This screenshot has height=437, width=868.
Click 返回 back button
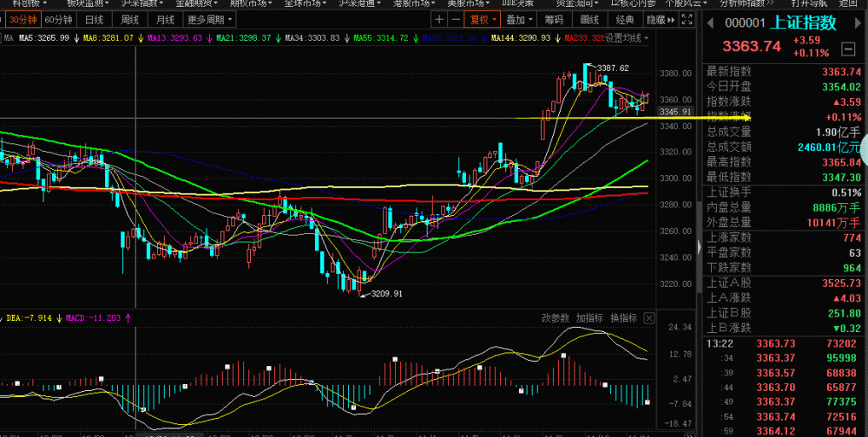848,3
